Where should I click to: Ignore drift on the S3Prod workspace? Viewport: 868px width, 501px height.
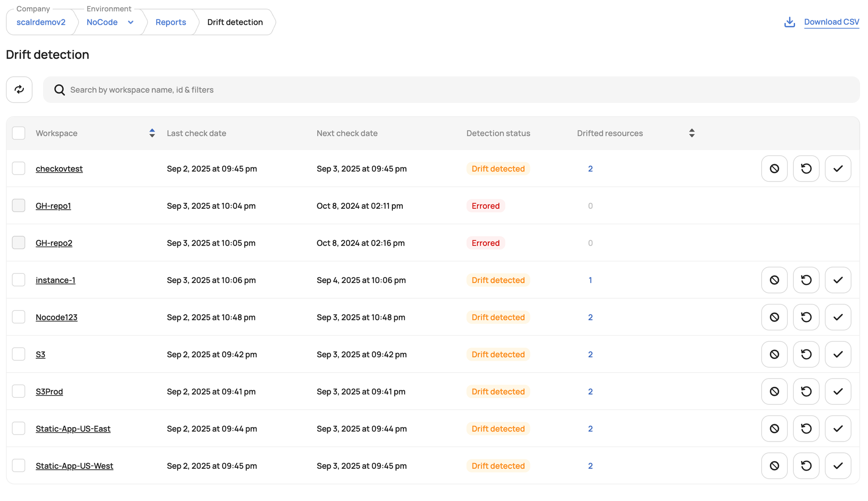(x=774, y=391)
